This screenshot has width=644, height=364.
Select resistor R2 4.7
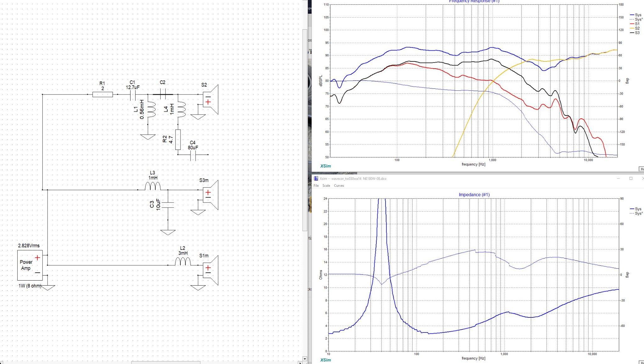click(x=178, y=139)
